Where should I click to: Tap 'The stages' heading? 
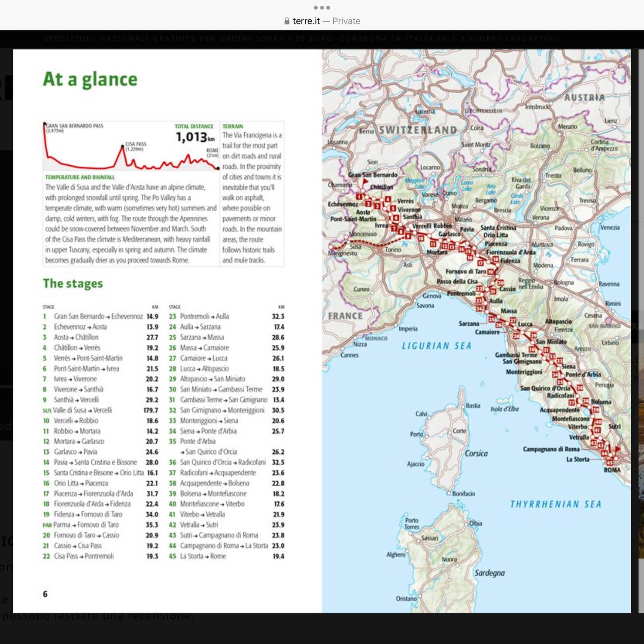tap(73, 283)
